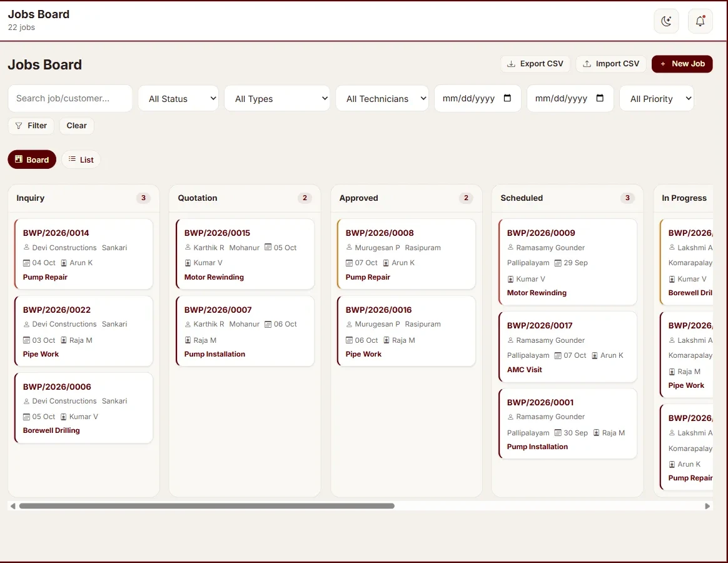Image resolution: width=728 pixels, height=563 pixels.
Task: Click the Import CSV button
Action: (611, 64)
